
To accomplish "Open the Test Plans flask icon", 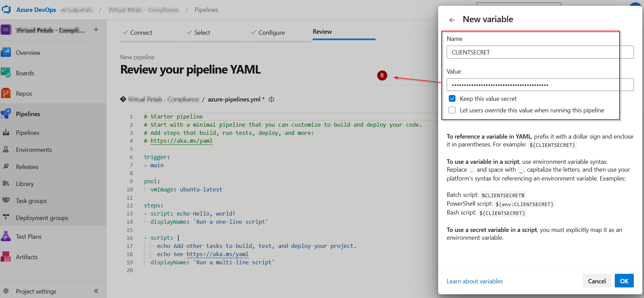I will (6, 236).
